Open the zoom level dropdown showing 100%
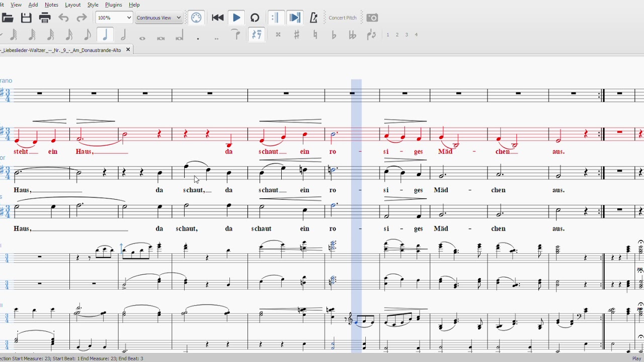The width and height of the screenshot is (644, 362). (x=114, y=18)
